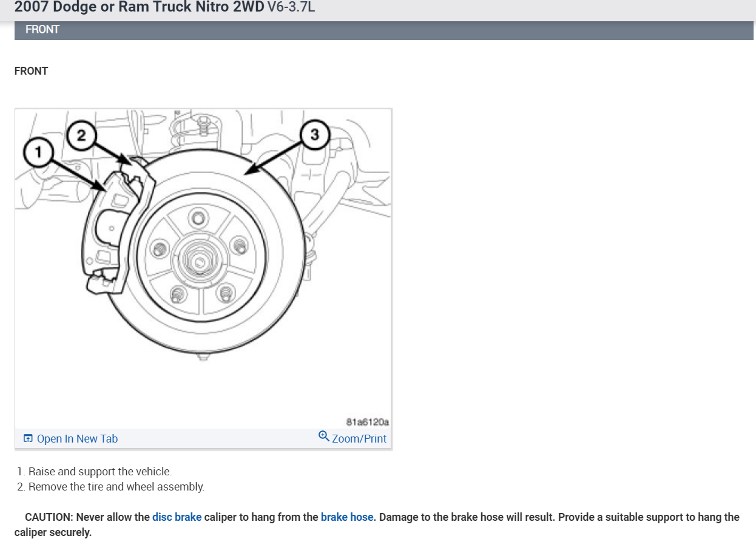Open the Zoom/Print view of the diagram
Image resolution: width=756 pixels, height=550 pixels.
[x=359, y=439]
